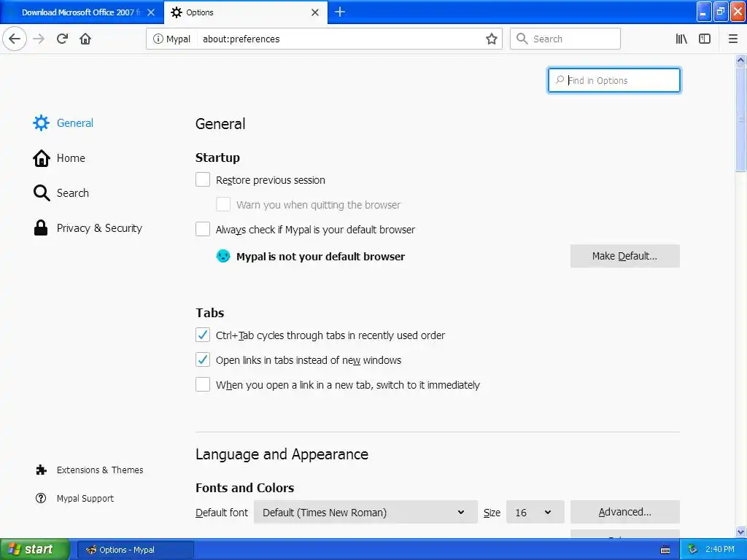Uncheck Open links in tabs instead of new windows
Viewport: 747px width, 560px height.
[203, 359]
